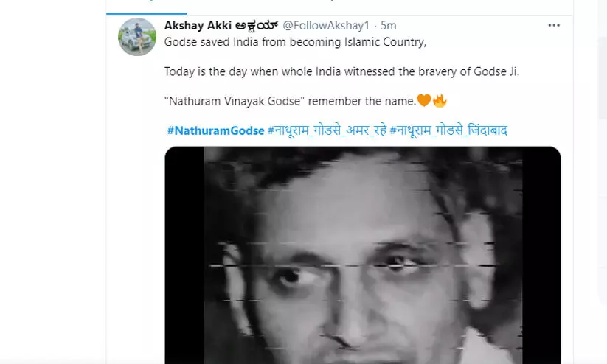The height and width of the screenshot is (364, 607).
Task: Open tweet by clicking 'Godse saved India' line
Action: (295, 42)
